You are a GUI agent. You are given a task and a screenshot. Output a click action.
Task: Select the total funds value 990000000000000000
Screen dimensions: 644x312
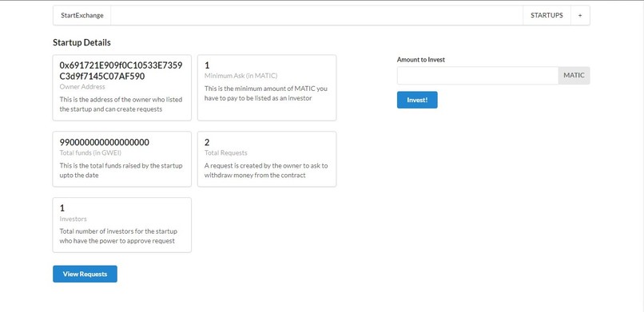coord(105,142)
